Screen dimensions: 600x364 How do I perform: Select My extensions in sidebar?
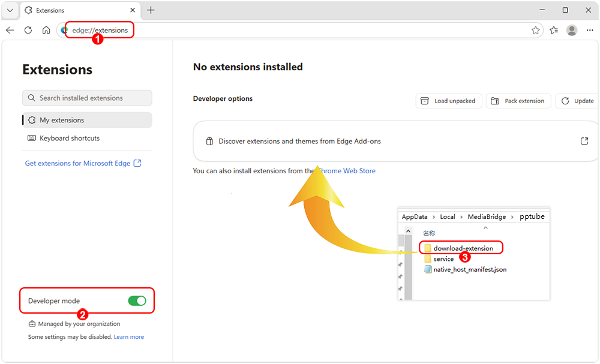pyautogui.click(x=87, y=120)
